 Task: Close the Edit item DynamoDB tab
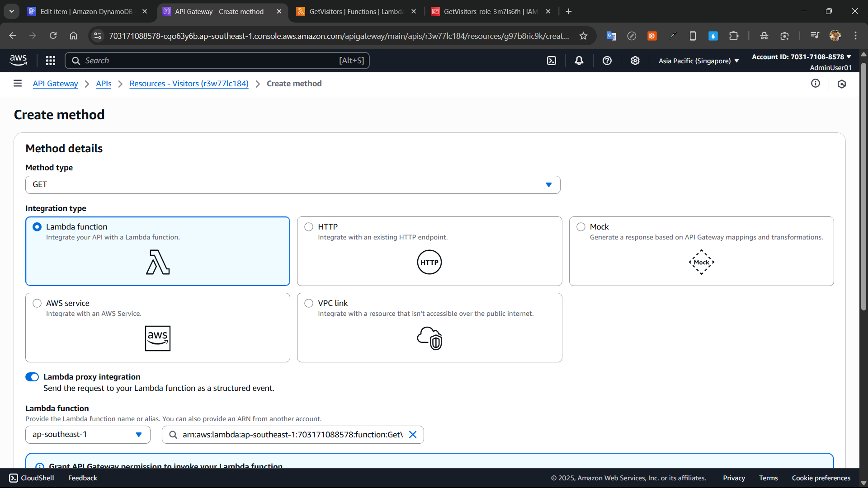tap(145, 11)
